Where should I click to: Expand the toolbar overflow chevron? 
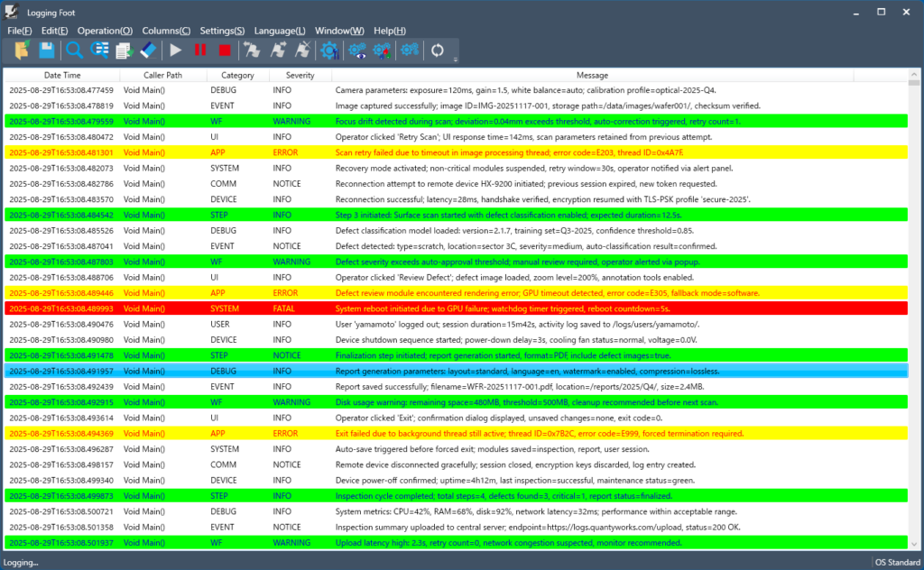(454, 60)
